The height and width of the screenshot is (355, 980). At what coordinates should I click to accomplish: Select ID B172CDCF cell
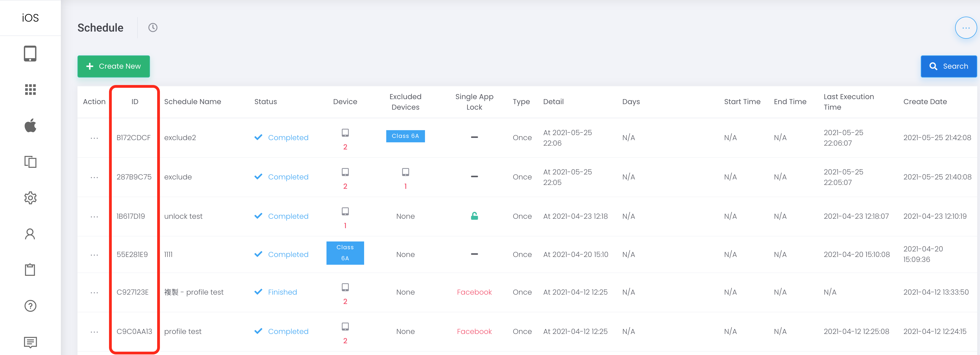point(133,138)
